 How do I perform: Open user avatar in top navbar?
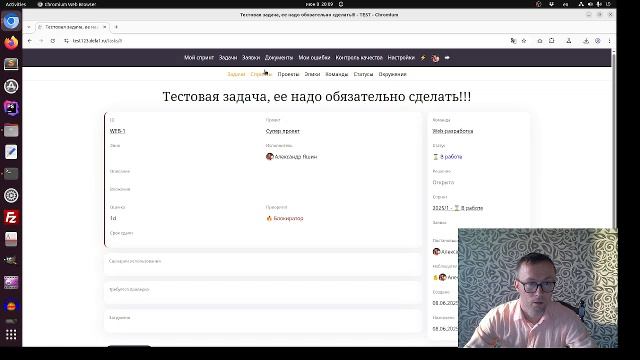(x=436, y=58)
